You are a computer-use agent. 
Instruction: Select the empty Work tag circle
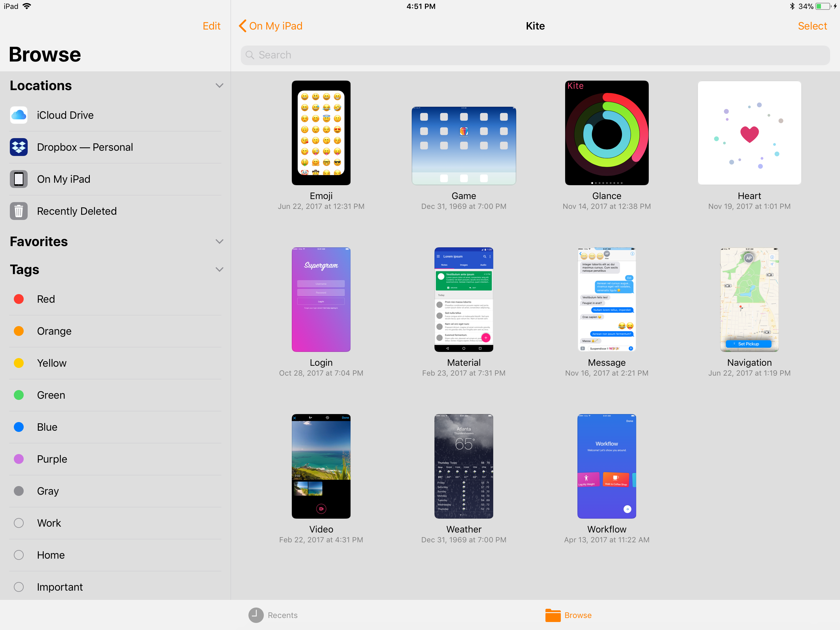[x=19, y=523]
